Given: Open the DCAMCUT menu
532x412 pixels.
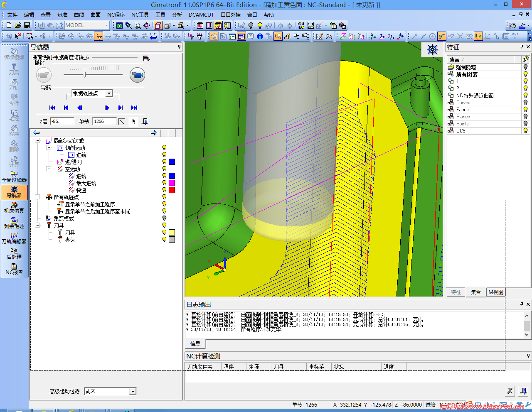Looking at the screenshot, I should tap(202, 15).
